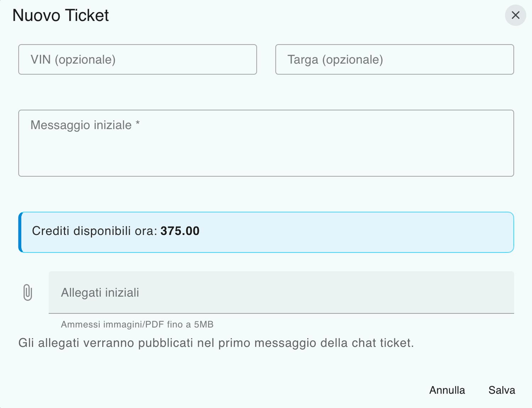Image resolution: width=532 pixels, height=408 pixels.
Task: Click inside the Messaggio iniziale text area
Action: (x=266, y=143)
